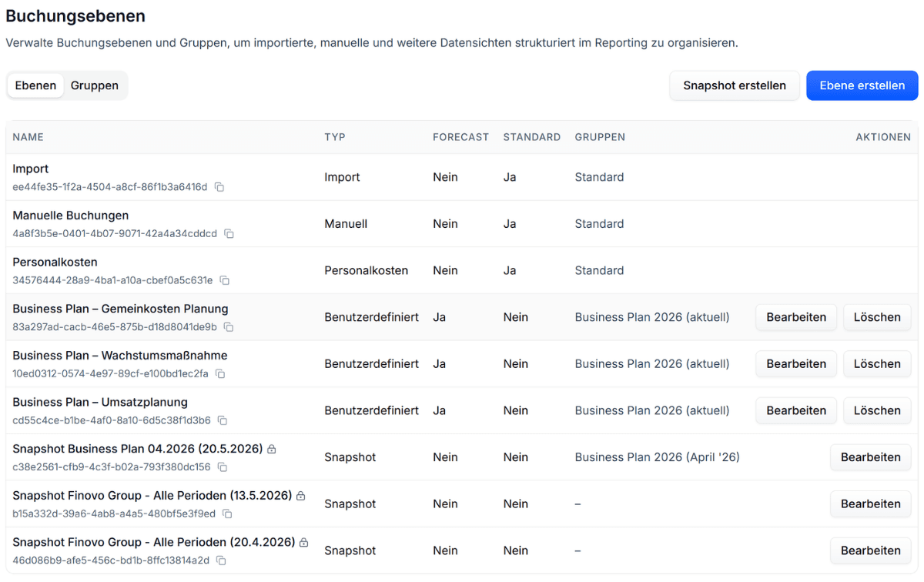Select Business Plan – Gemeinkosten Planung name
Viewport: 924px width, 582px height.
(x=120, y=309)
